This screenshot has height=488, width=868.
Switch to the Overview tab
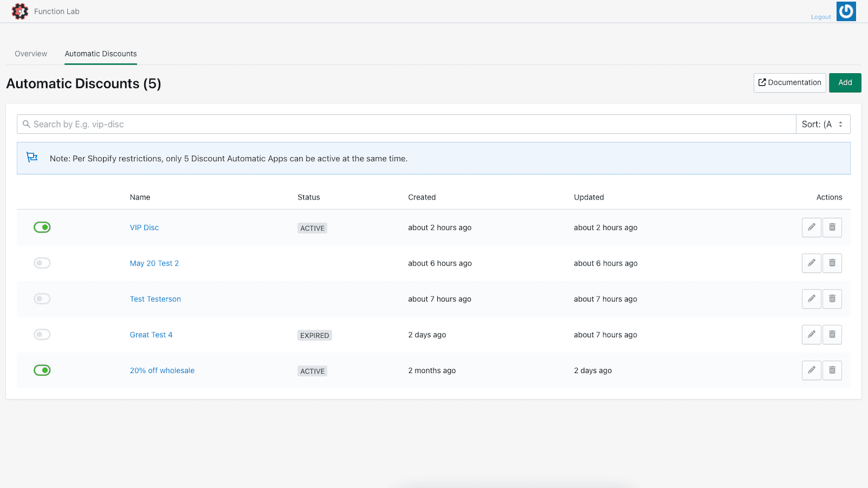click(31, 54)
